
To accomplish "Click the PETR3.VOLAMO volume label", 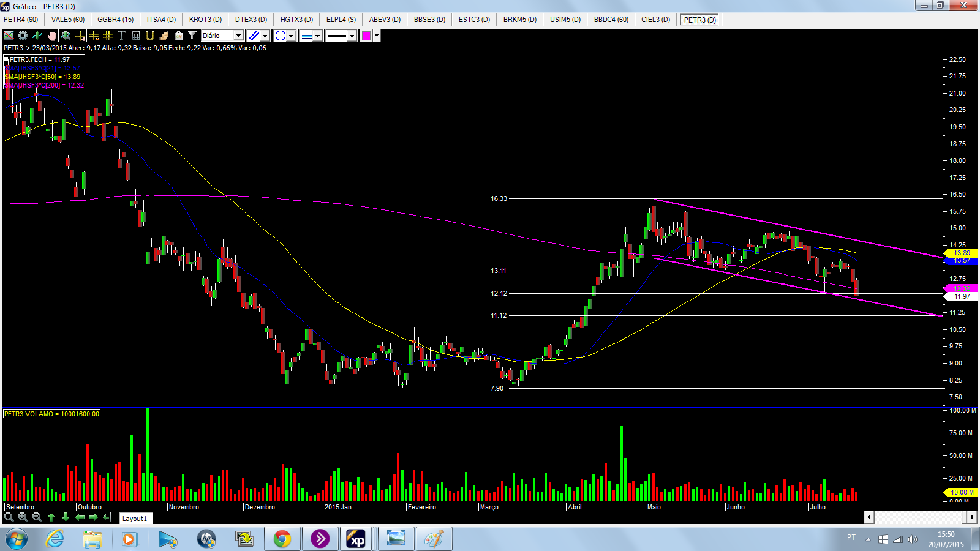I will 51,414.
